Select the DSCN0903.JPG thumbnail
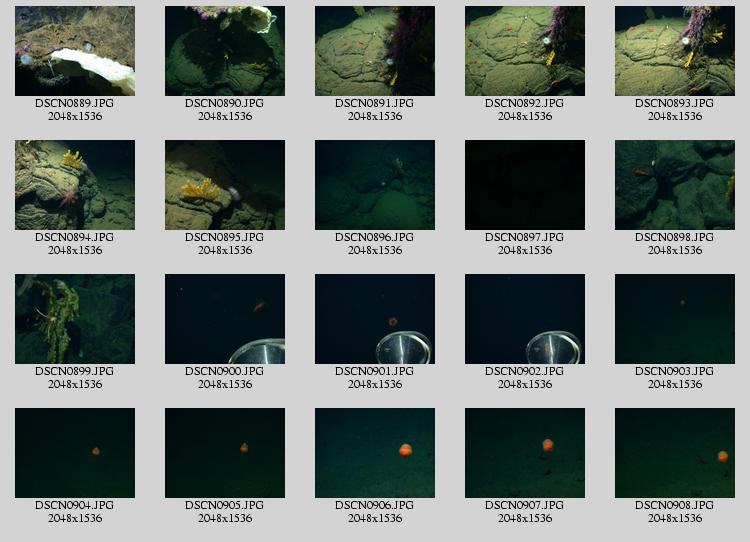Viewport: 750px width, 542px height. [675, 319]
